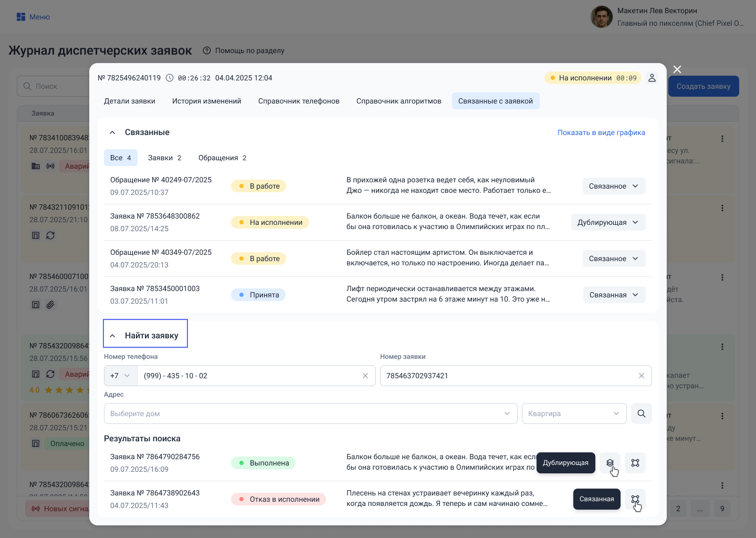
Task: Select the Заявки 2 filter chip
Action: coord(164,158)
